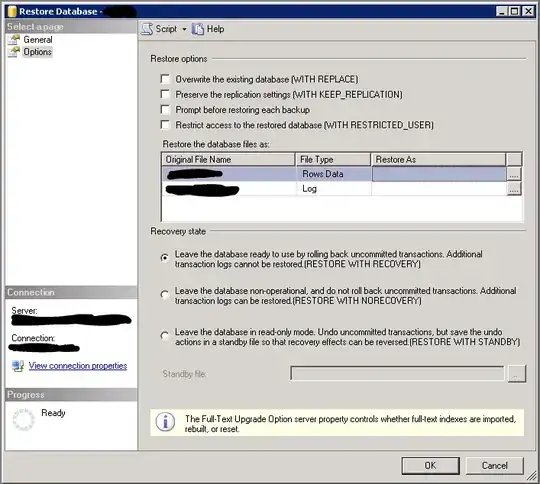Enable Restrict access to restored database
Image resolution: width=540 pixels, height=484 pixels.
coord(165,125)
